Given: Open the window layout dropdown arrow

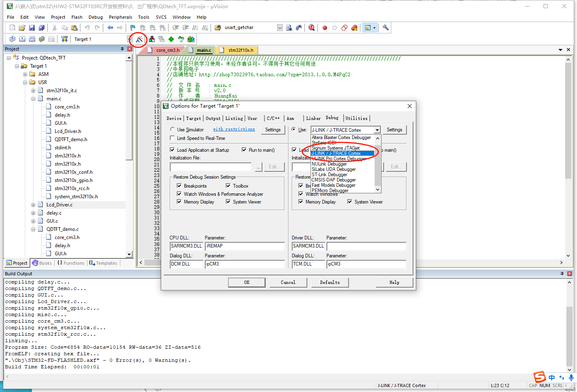Looking at the screenshot, I should pos(374,28).
